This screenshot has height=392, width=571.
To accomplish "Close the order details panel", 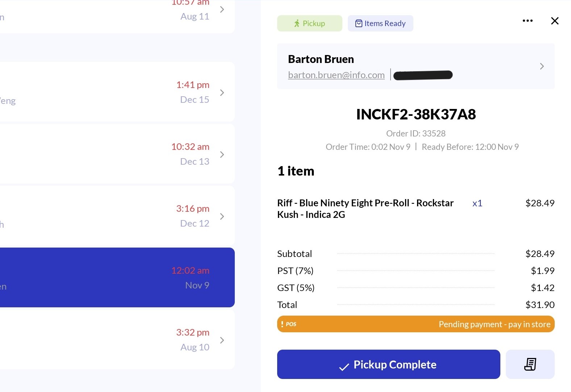I will 554,21.
